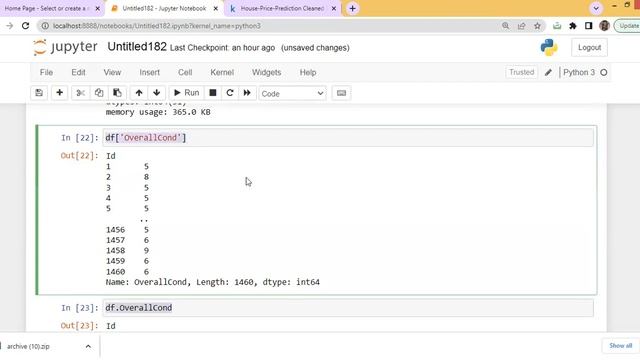Click the memory usage: 365.0 KB text

158,112
